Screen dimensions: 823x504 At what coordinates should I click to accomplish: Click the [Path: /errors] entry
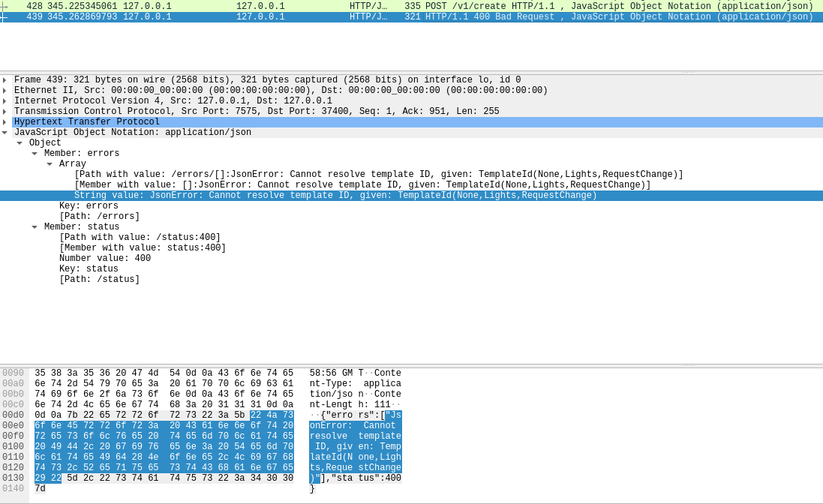tap(99, 217)
